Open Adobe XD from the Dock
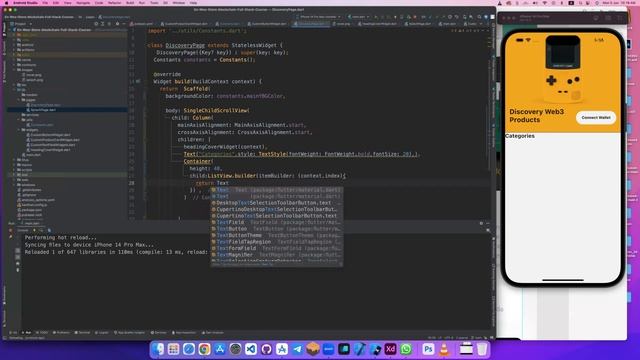The image size is (640, 360). 391,349
